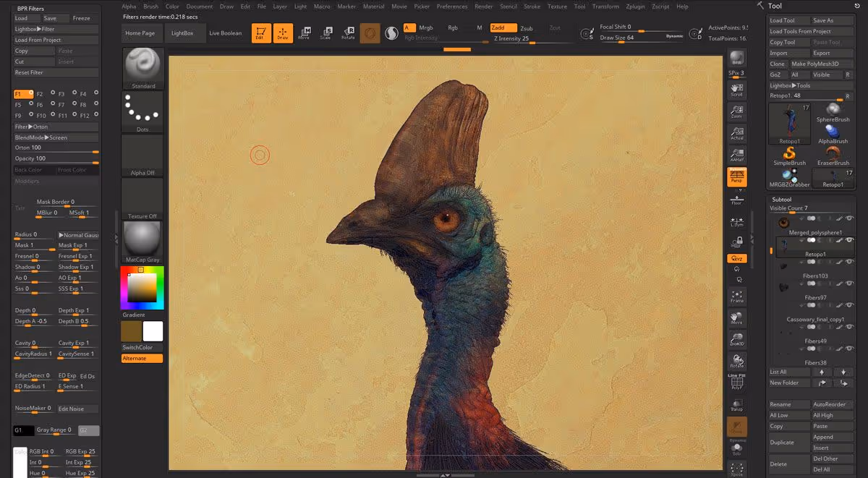The height and width of the screenshot is (478, 868).
Task: Open the Dots stroke picker
Action: pyautogui.click(x=142, y=112)
